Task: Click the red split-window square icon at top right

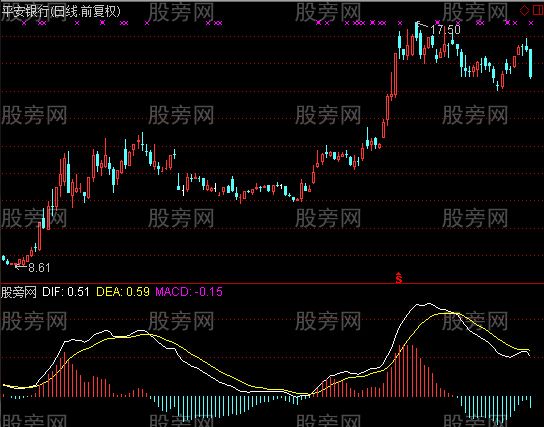Action: pos(538,10)
